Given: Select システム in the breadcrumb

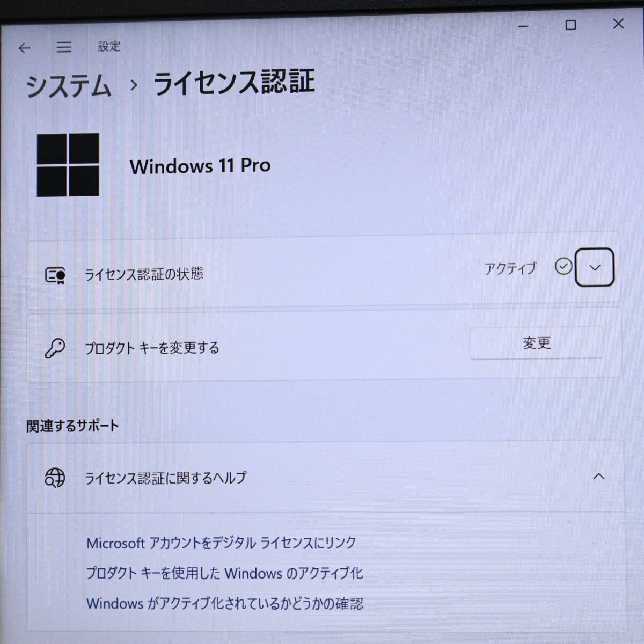Looking at the screenshot, I should [x=69, y=83].
